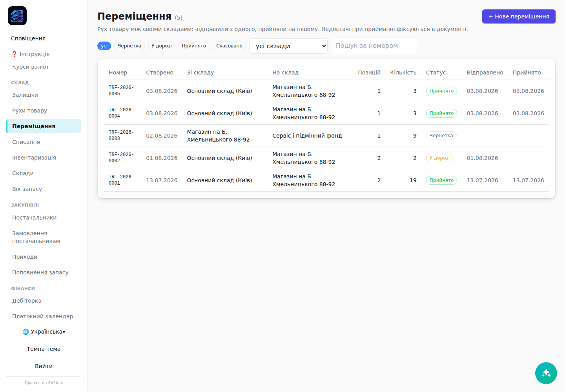Select the усі filter chip

[104, 46]
